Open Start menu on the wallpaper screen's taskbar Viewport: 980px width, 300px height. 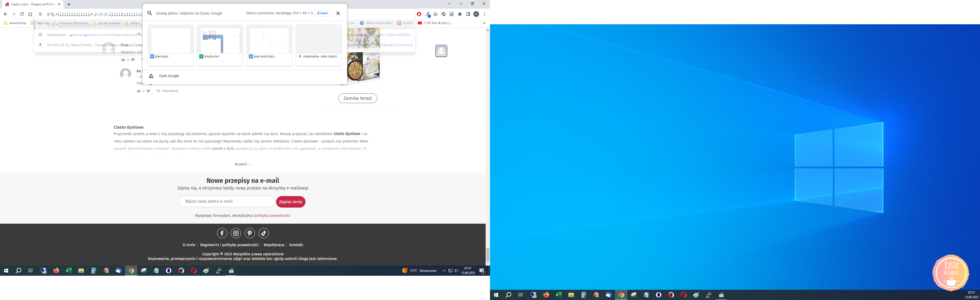click(x=496, y=295)
